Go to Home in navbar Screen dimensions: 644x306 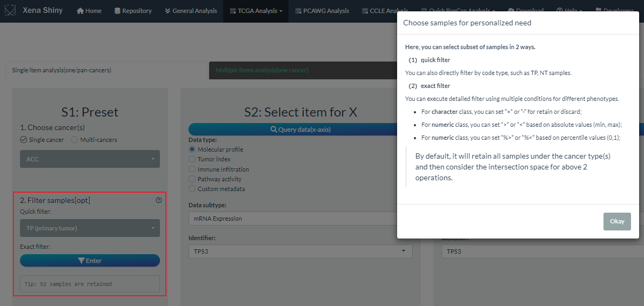pos(89,11)
